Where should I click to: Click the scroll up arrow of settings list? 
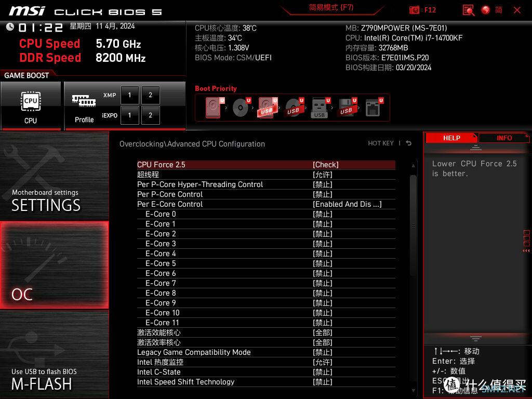pos(413,166)
